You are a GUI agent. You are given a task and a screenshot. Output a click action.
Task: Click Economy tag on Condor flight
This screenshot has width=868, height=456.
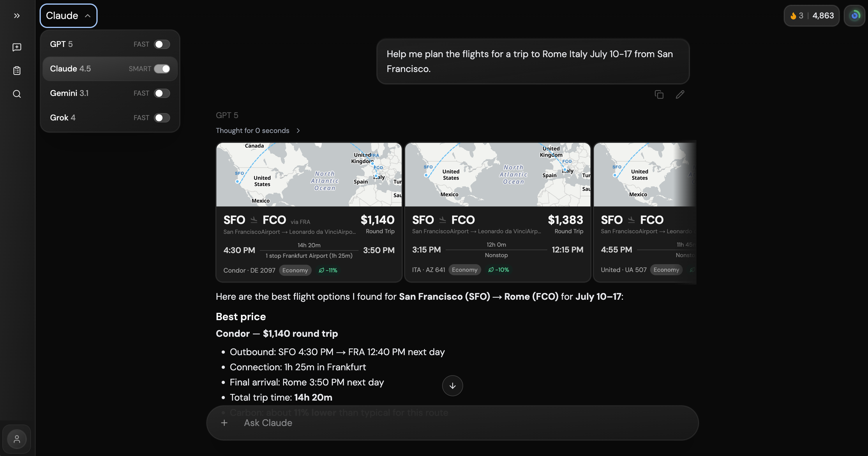pyautogui.click(x=295, y=270)
